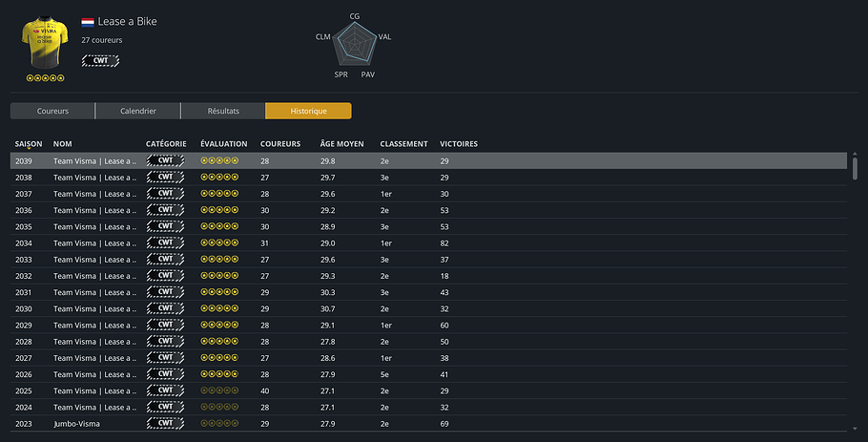Click the 27 coureurs label under team name
This screenshot has width=868, height=442.
[102, 40]
